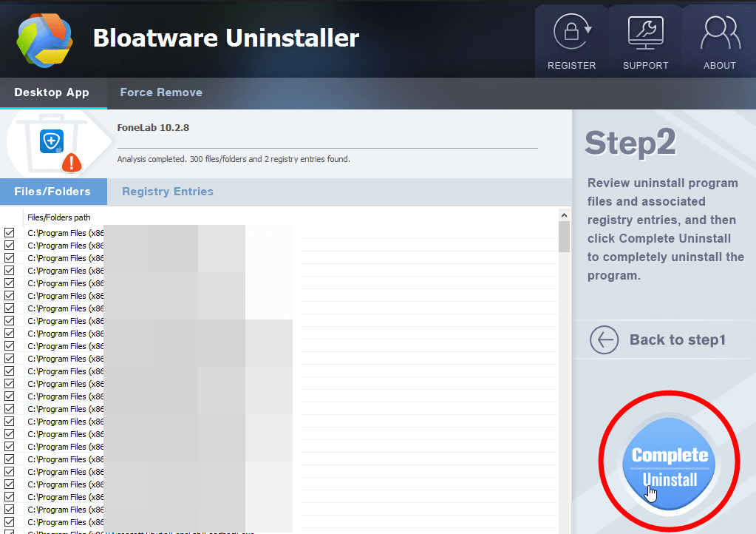Switch to the Registry Entries tab
The height and width of the screenshot is (534, 756).
point(167,191)
